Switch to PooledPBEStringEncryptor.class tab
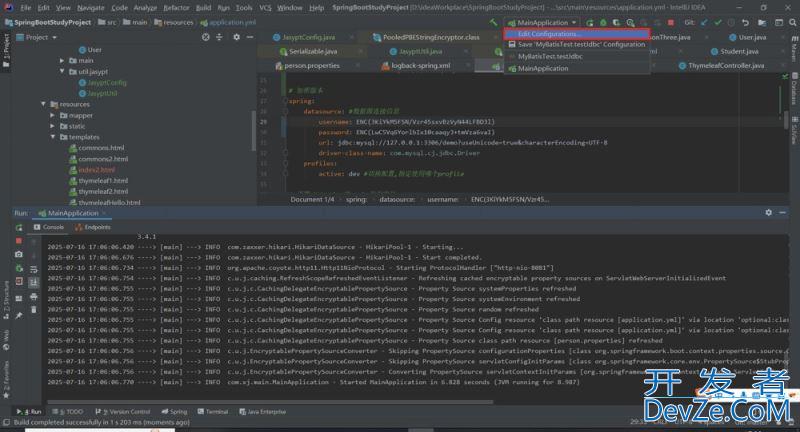This screenshot has height=432, width=800. 431,37
